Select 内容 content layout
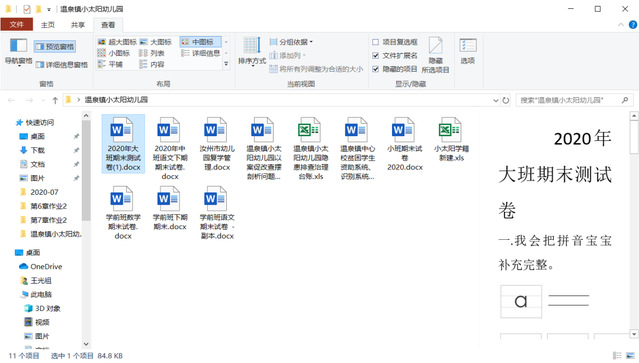 (152, 64)
